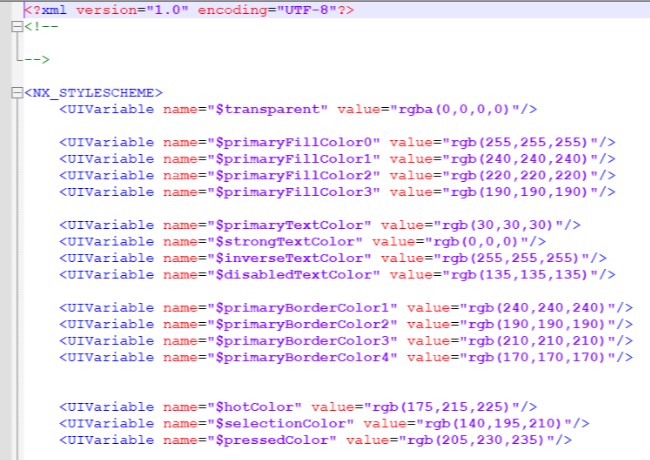This screenshot has height=460, width=650.
Task: Click the rgb(30,30,30) value
Action: click(497, 225)
